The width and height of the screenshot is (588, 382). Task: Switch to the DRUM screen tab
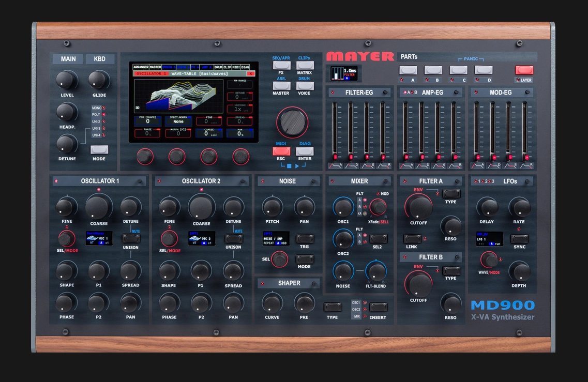click(x=218, y=67)
